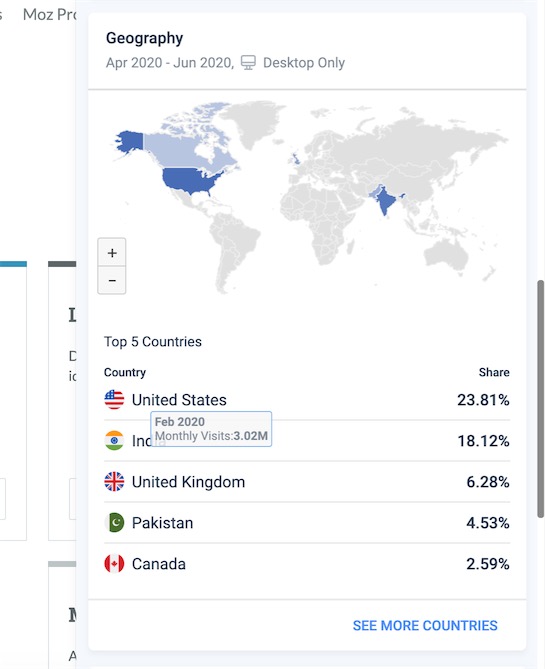
Task: Click the Pakistan flag icon
Action: [114, 523]
